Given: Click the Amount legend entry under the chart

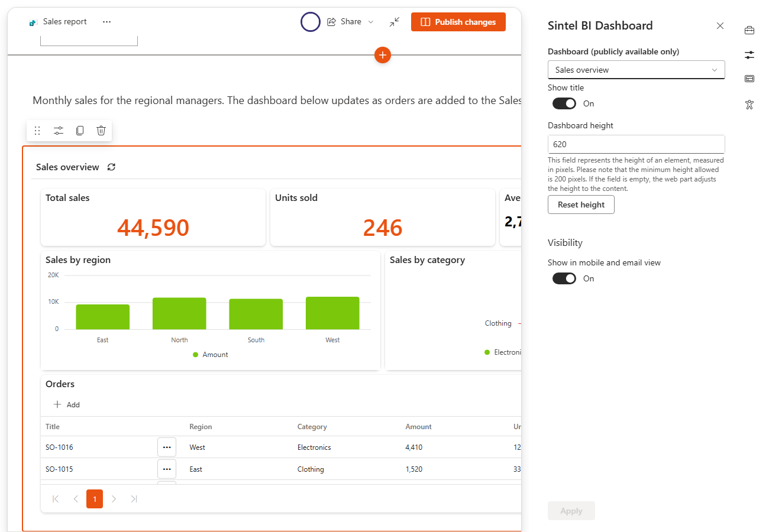Looking at the screenshot, I should [x=210, y=355].
